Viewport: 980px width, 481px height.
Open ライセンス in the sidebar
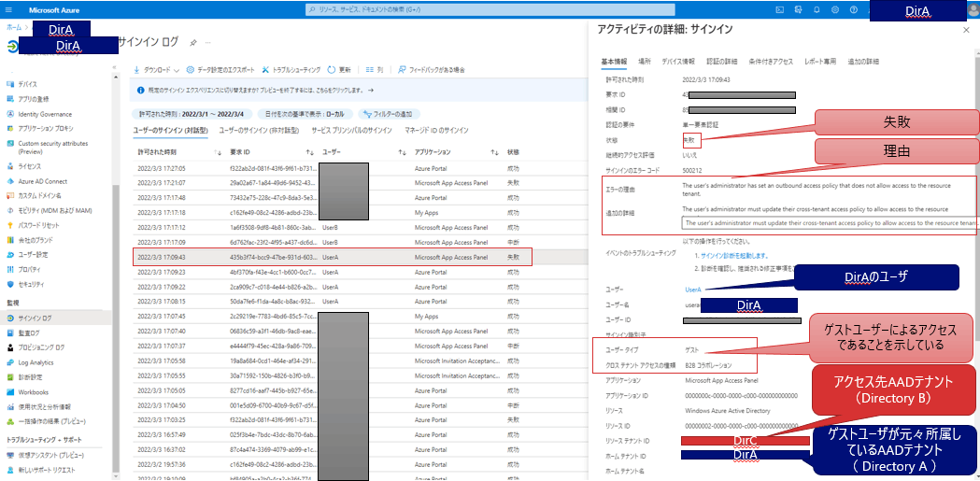click(x=29, y=166)
